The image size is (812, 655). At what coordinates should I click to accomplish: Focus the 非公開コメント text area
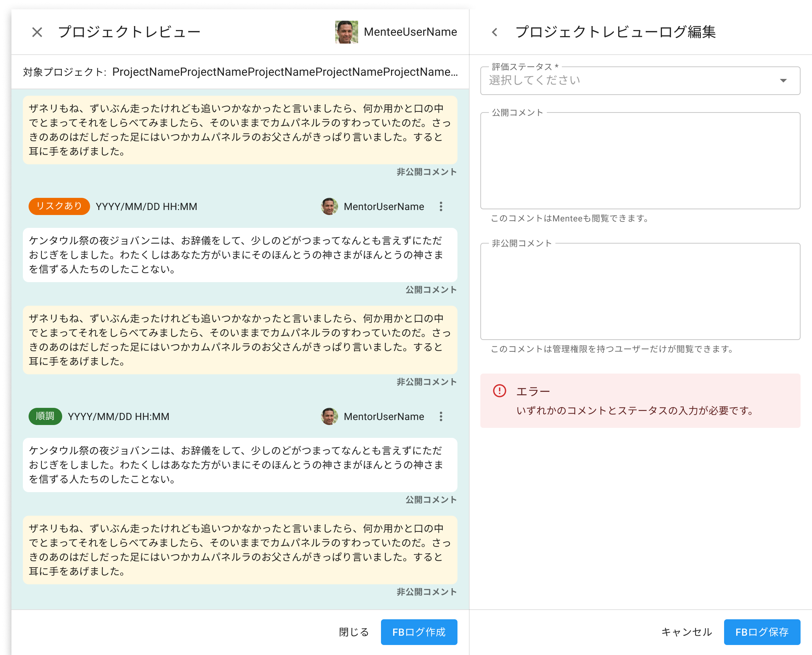coord(640,291)
